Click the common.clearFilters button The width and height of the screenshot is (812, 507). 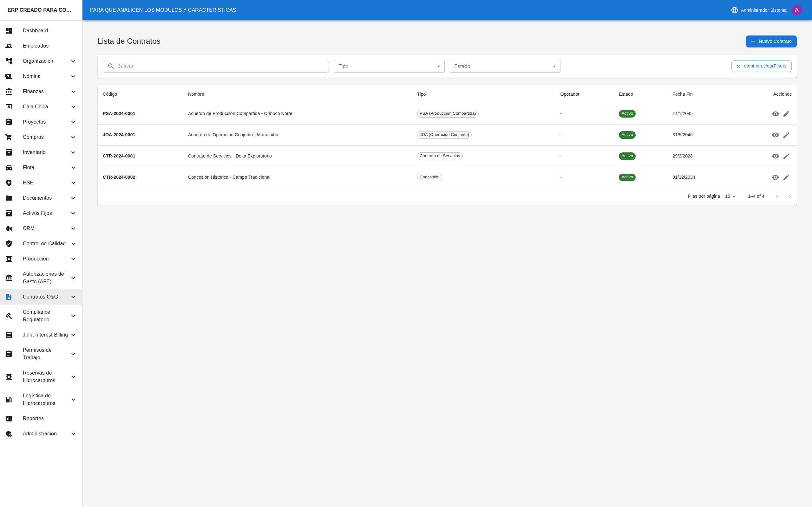tap(761, 66)
